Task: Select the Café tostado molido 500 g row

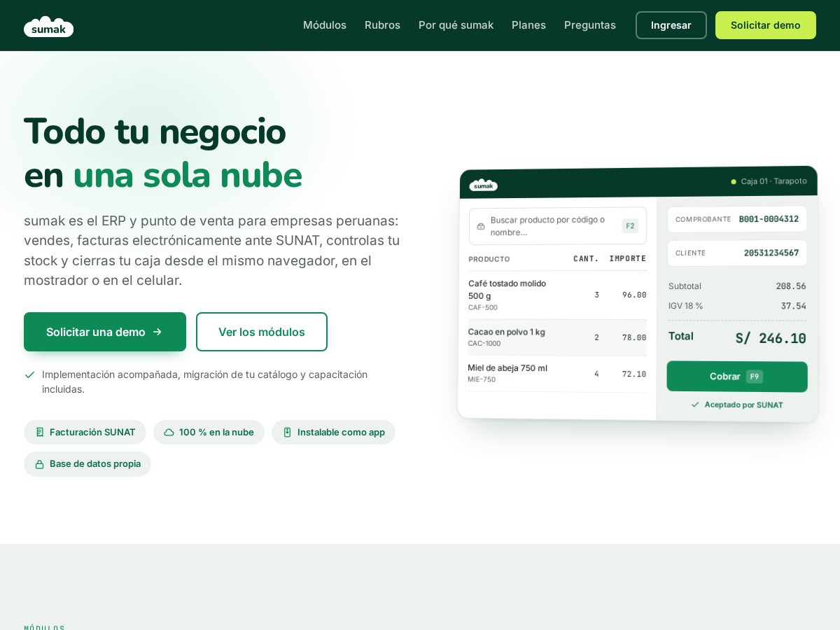Action: [x=557, y=295]
